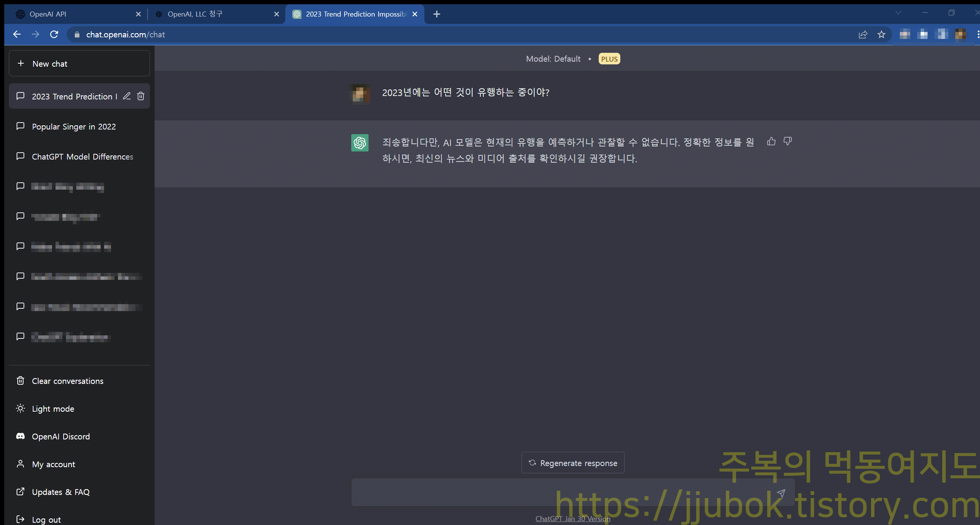Start a New chat
Screen dimensions: 980x525
tap(79, 64)
